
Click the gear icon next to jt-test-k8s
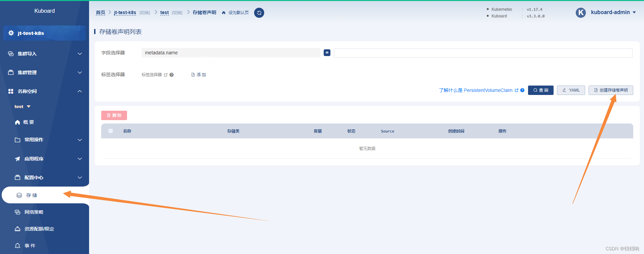[11, 33]
